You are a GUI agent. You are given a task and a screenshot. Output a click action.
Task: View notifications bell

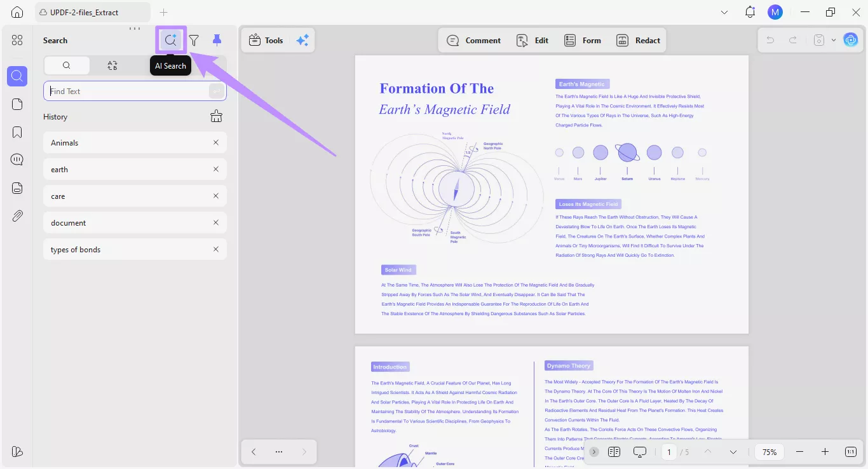click(x=750, y=12)
